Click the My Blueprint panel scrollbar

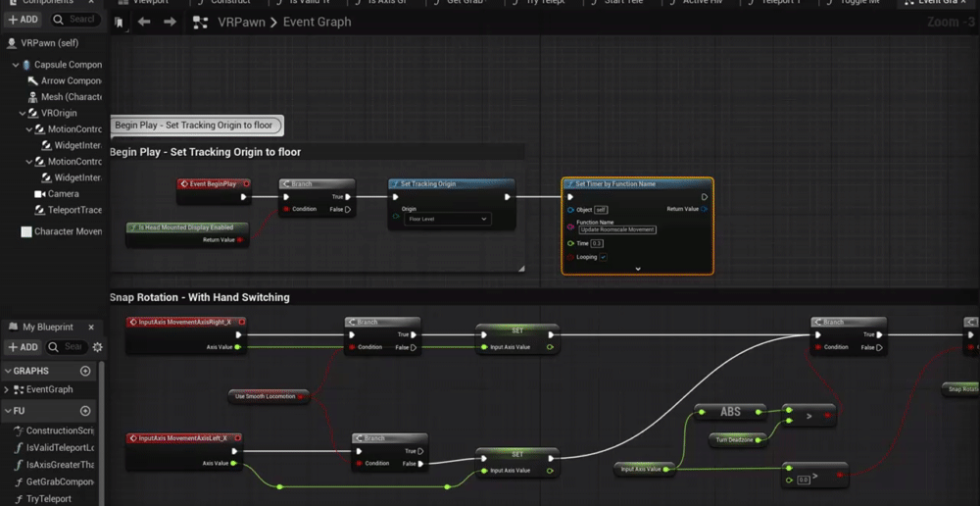101,431
